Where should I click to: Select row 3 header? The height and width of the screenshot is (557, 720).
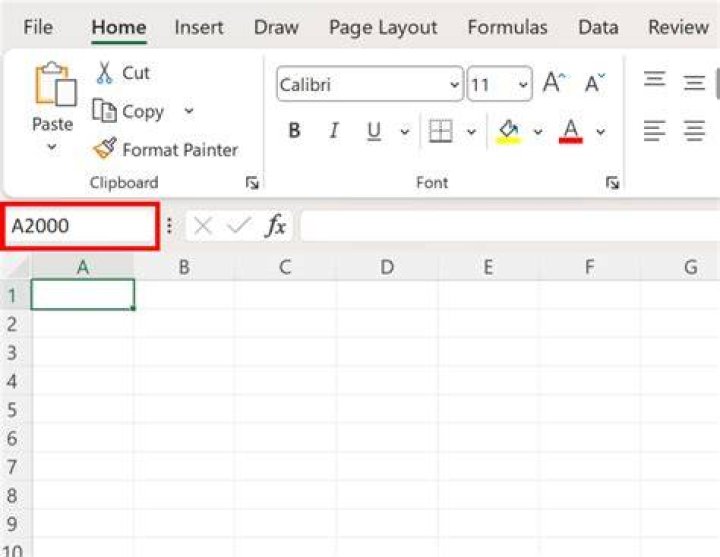[15, 352]
